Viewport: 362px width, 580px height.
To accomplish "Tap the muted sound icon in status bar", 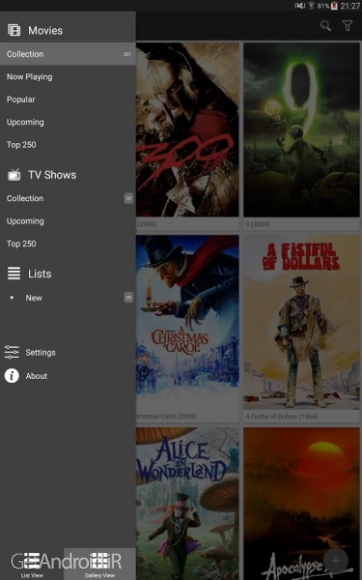I will pos(300,6).
